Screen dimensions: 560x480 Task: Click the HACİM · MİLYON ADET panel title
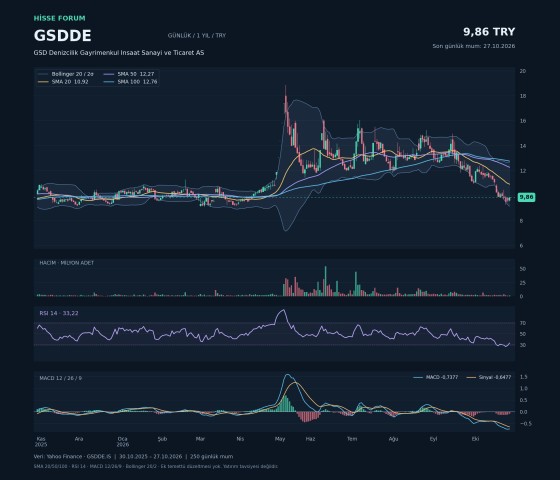click(x=66, y=263)
